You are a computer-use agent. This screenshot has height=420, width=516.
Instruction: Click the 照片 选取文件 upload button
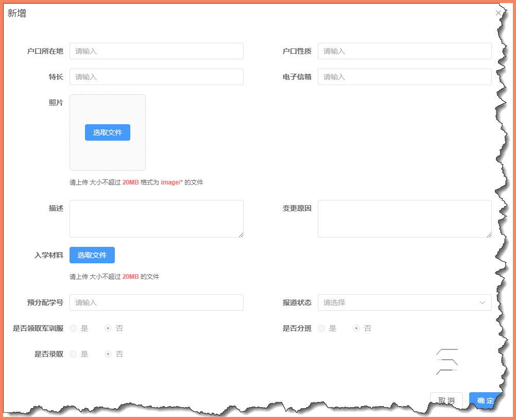[107, 132]
